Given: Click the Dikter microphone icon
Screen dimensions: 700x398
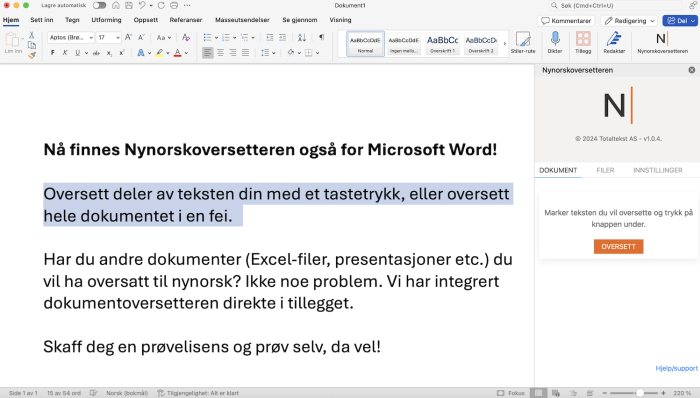Looking at the screenshot, I should click(555, 43).
